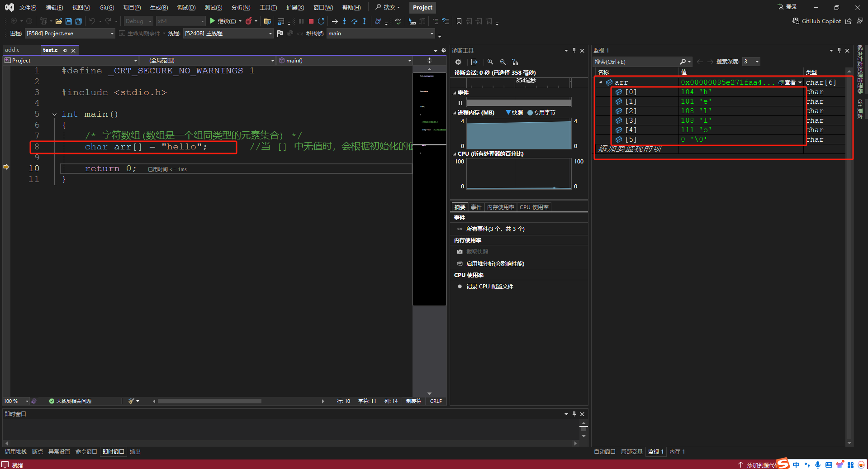
Task: Open the Debug configuration dropdown
Action: [x=138, y=21]
